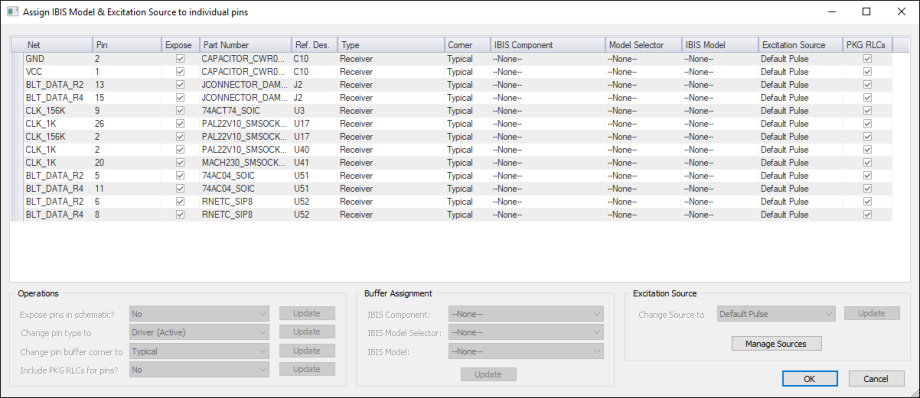Click the Type column header

click(391, 45)
